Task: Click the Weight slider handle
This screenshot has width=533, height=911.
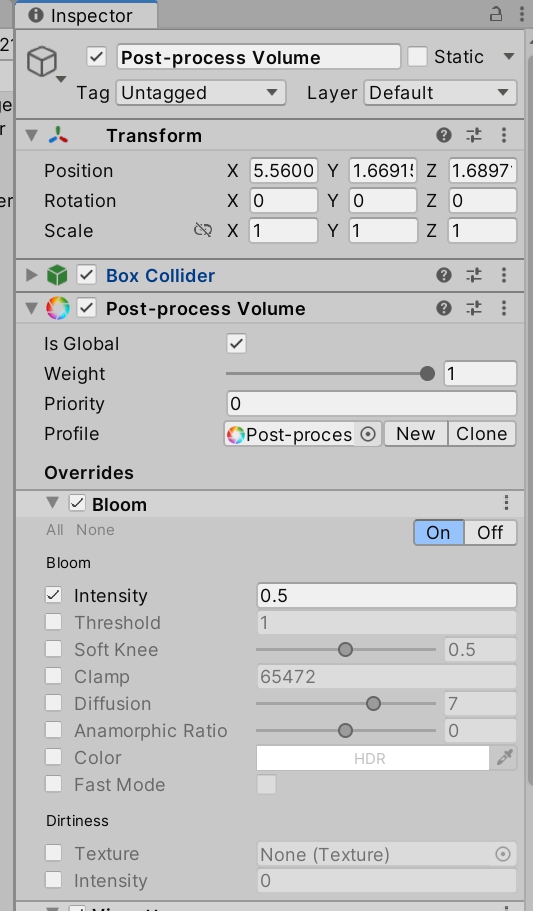Action: pyautogui.click(x=427, y=374)
